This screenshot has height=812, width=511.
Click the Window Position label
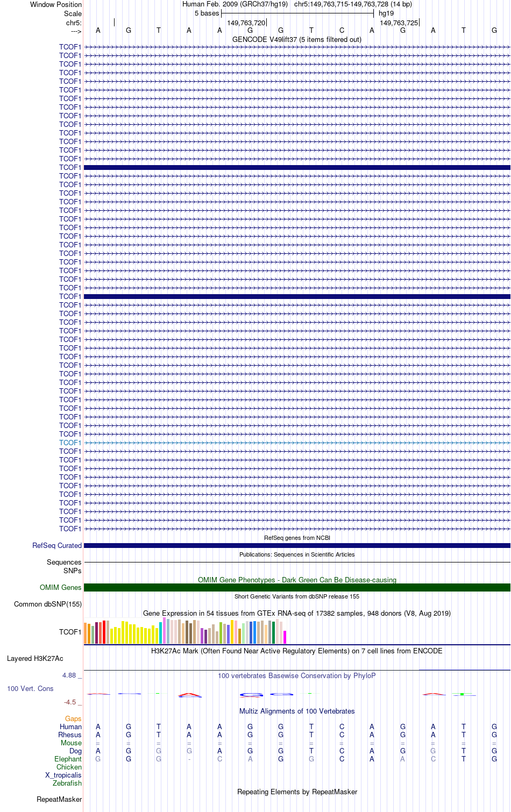click(56, 4)
